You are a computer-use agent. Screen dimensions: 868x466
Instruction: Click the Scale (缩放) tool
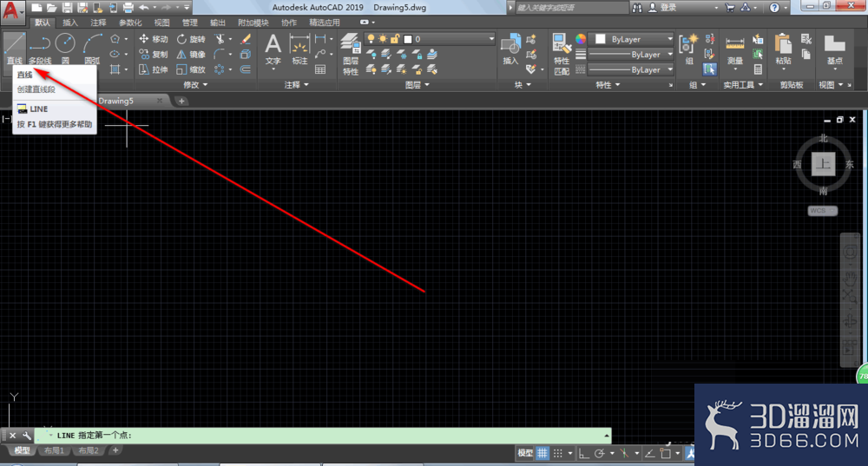click(x=191, y=69)
